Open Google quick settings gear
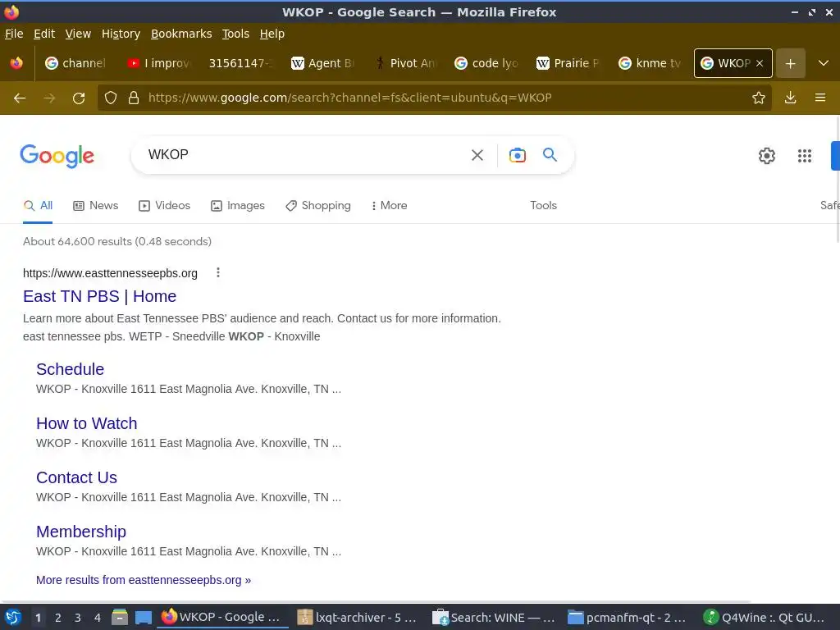 pos(767,156)
